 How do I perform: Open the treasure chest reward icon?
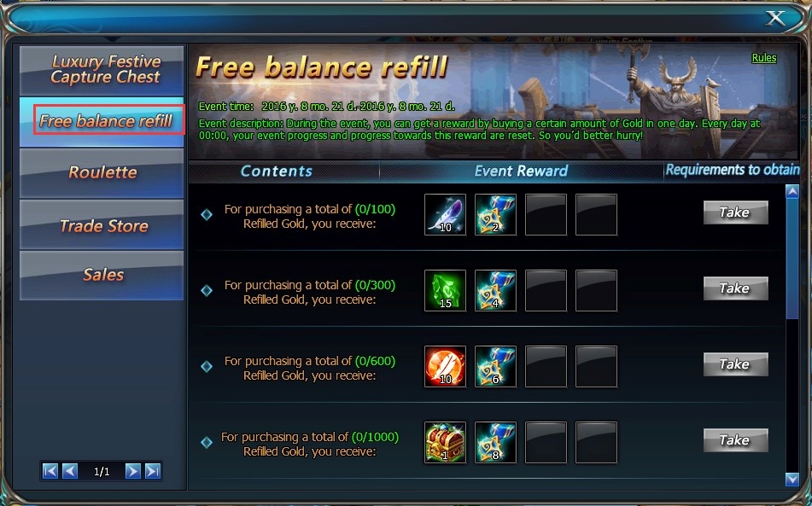click(445, 442)
